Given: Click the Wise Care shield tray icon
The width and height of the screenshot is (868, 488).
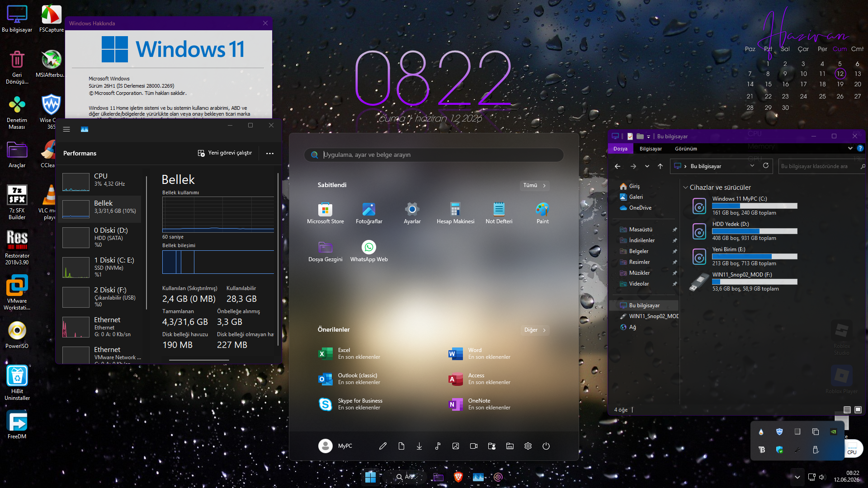Looking at the screenshot, I should click(779, 432).
